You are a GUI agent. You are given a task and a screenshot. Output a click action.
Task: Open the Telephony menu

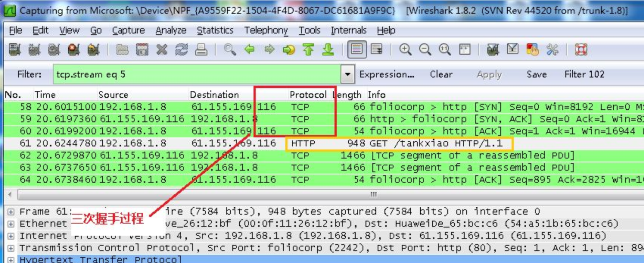[266, 30]
